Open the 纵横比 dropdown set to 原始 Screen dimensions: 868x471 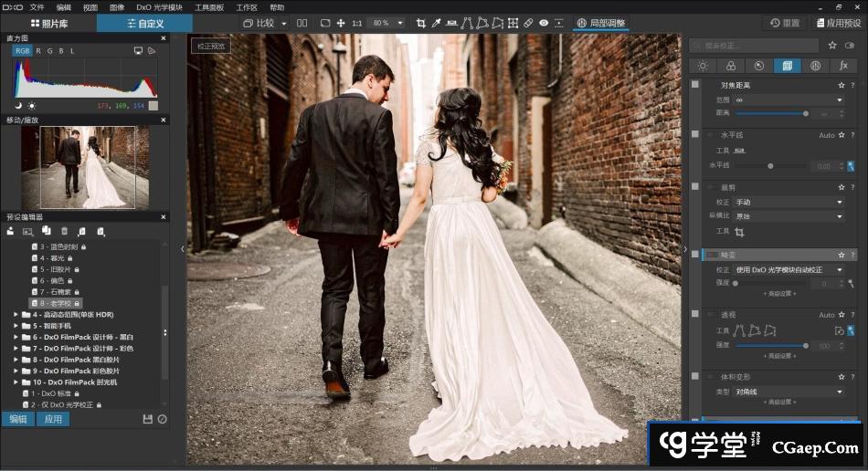(789, 216)
